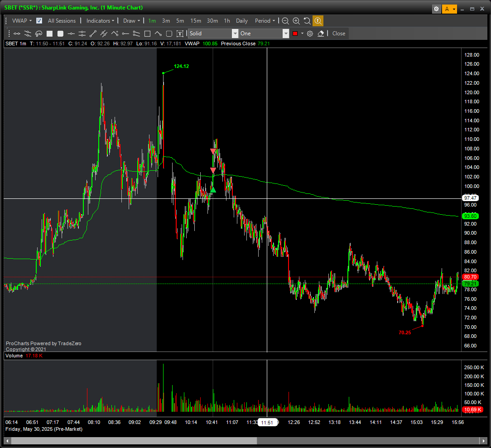
Task: Click the Previous Close 79.21 readout
Action: click(x=245, y=43)
